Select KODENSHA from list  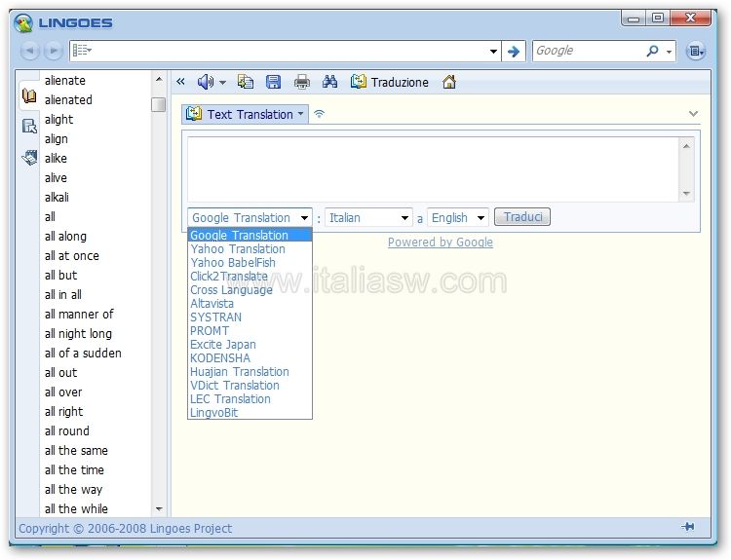[x=250, y=357]
